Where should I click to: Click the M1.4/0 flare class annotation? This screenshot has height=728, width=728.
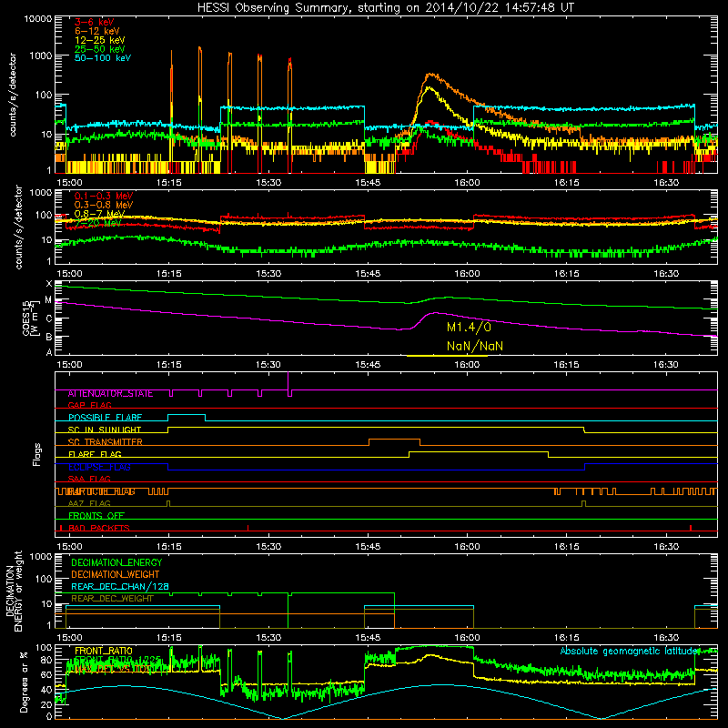[469, 328]
